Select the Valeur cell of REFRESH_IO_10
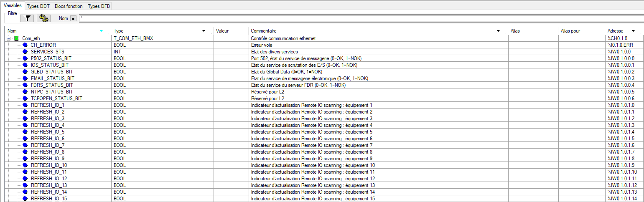 click(231, 165)
